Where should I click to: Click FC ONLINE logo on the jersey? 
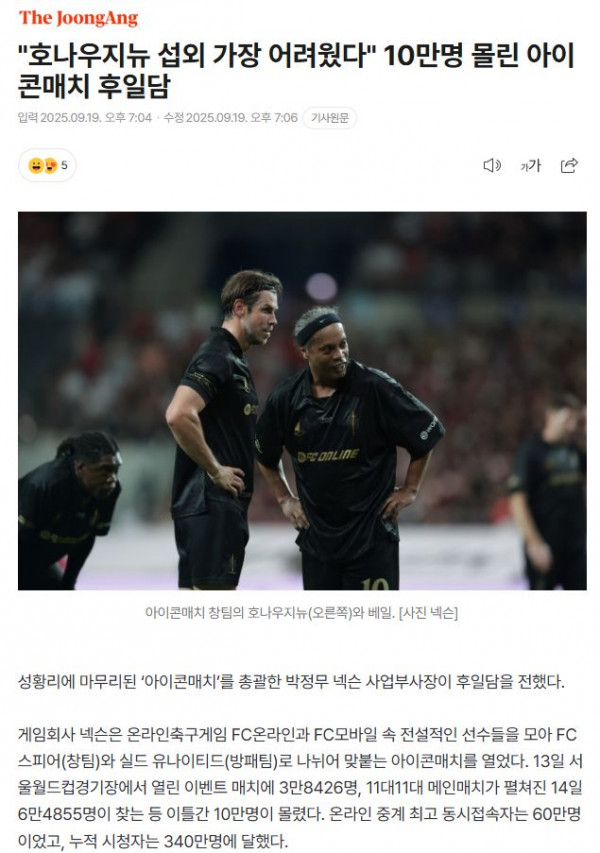(327, 456)
